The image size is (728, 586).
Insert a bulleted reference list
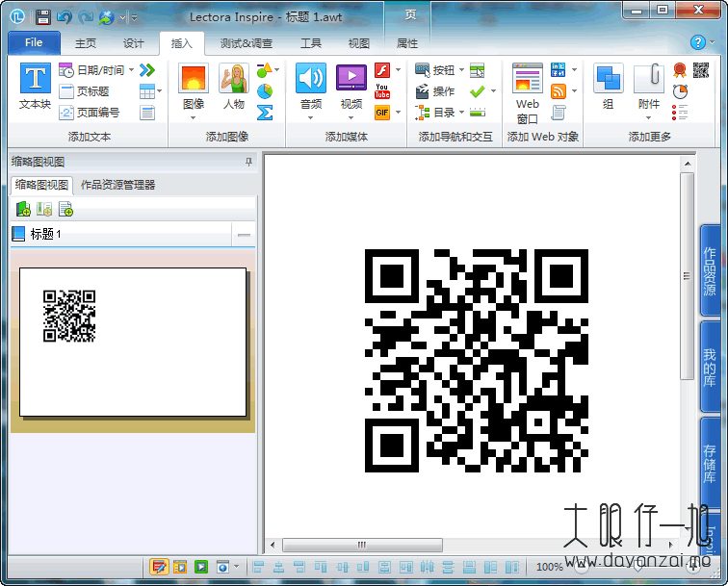680,113
